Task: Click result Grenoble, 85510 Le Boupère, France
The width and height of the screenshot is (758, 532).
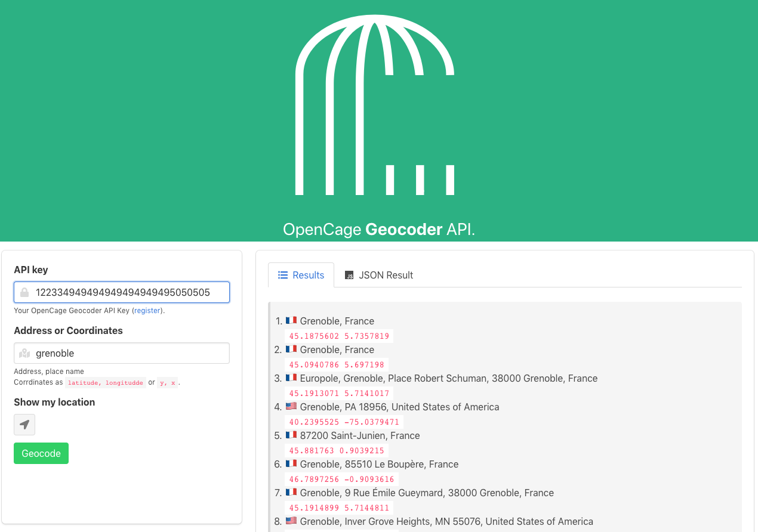Action: (379, 464)
